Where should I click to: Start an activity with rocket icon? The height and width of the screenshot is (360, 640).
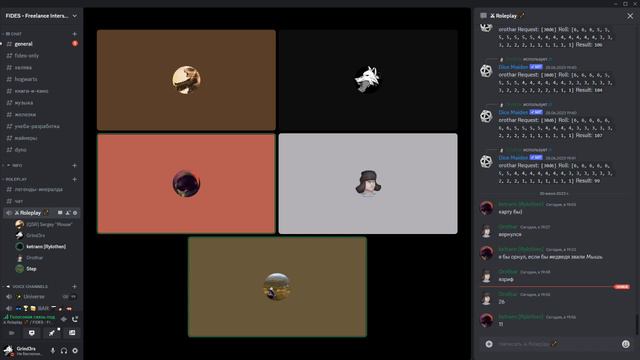pos(52,333)
